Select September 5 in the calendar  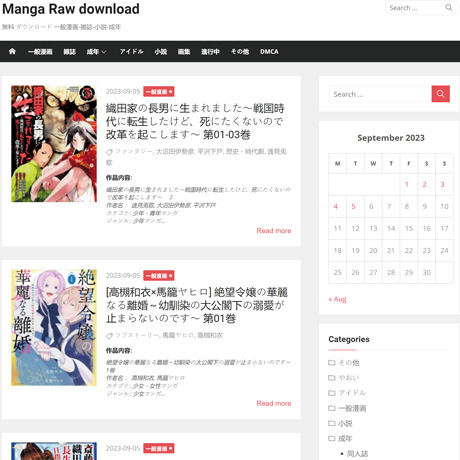point(353,206)
